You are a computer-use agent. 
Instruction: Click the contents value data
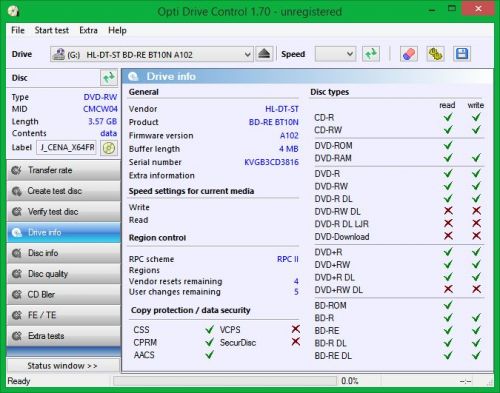pos(108,133)
